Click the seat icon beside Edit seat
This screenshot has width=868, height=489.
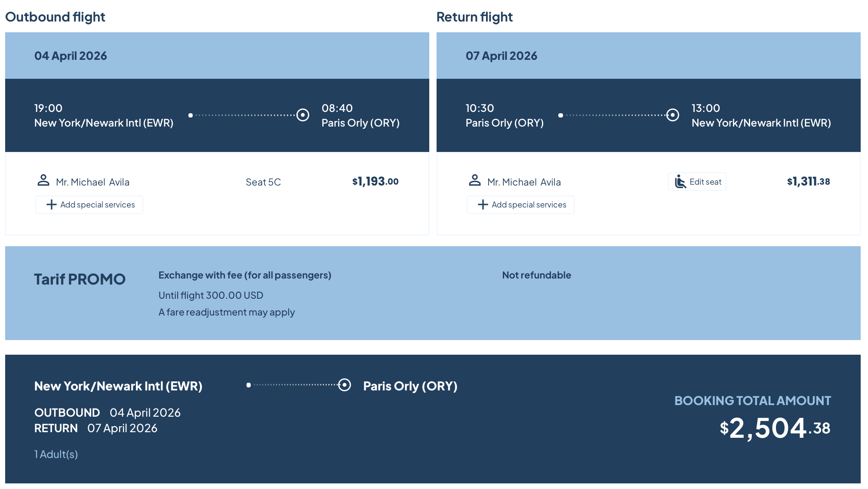680,182
